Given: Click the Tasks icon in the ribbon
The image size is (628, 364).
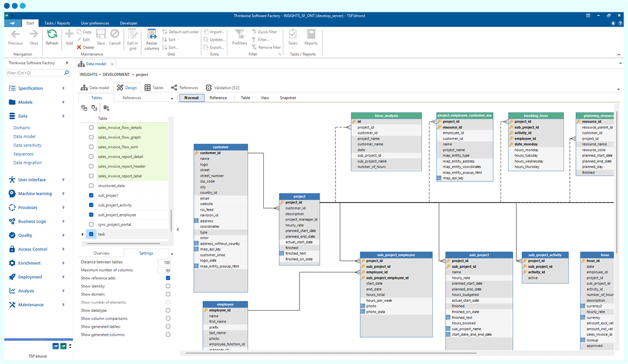Looking at the screenshot, I should pyautogui.click(x=293, y=35).
